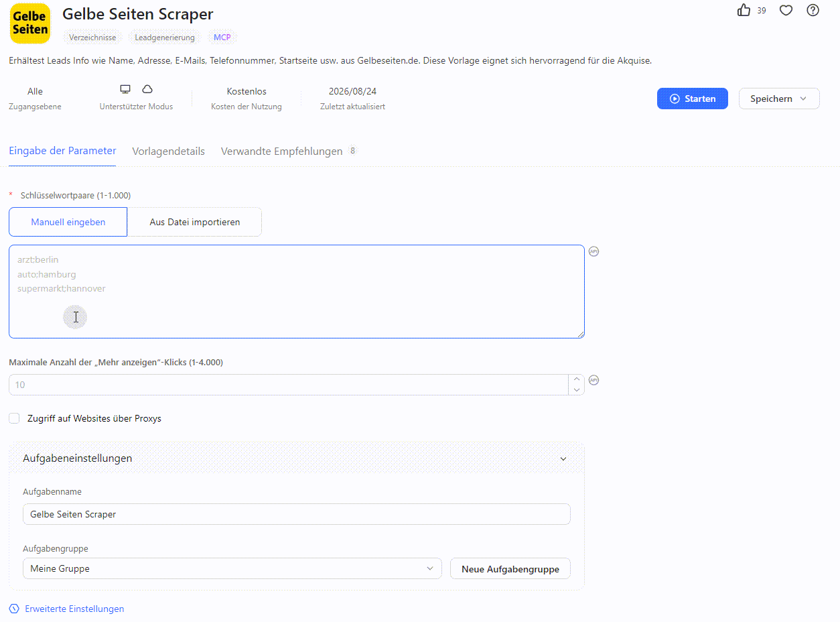Click the Gelbe Seiten logo icon

(30, 23)
